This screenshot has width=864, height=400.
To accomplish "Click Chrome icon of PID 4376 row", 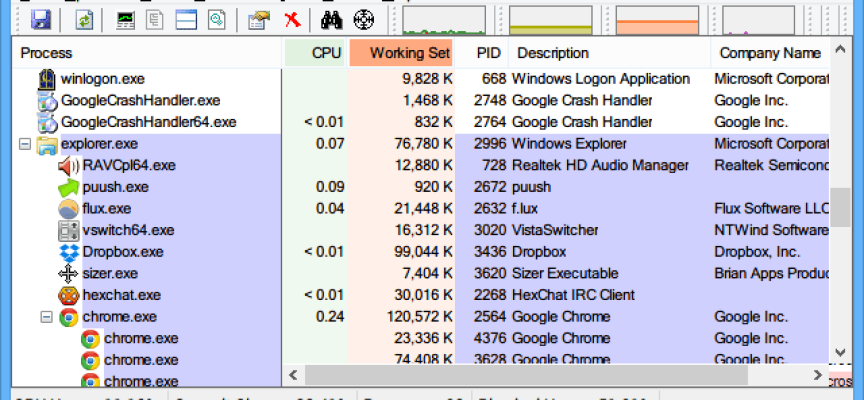I will click(90, 339).
